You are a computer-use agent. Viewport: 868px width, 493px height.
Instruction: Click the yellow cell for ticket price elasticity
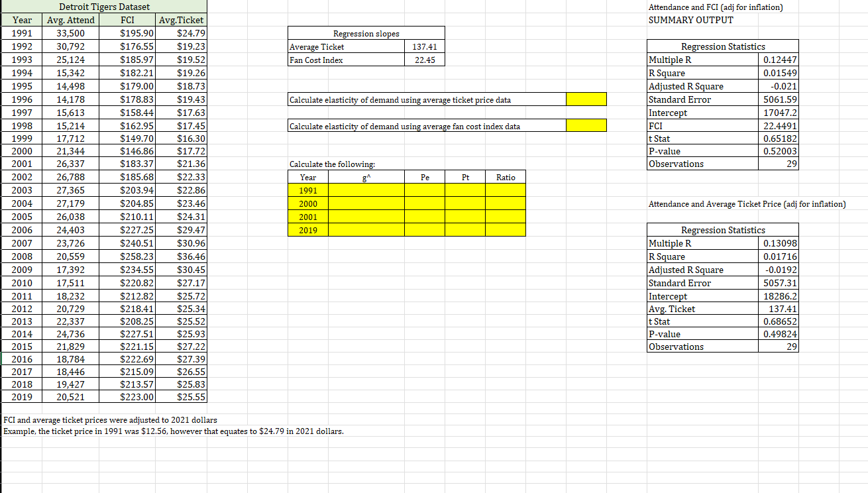pos(586,99)
